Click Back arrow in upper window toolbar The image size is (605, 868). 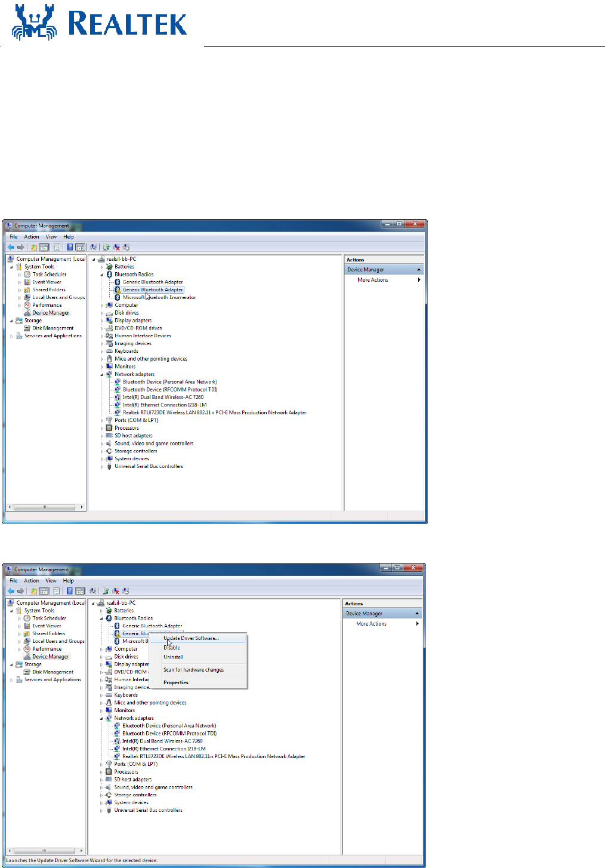[11, 247]
